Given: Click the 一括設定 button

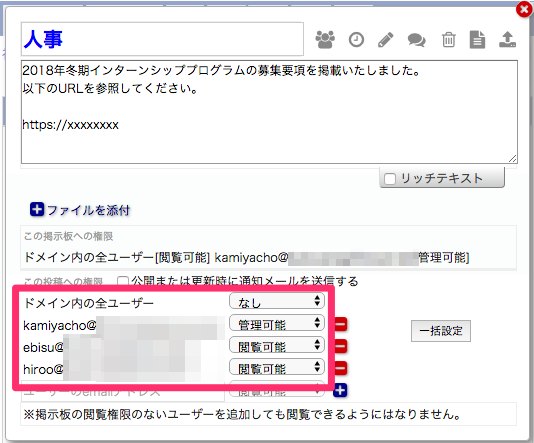Looking at the screenshot, I should click(x=441, y=331).
